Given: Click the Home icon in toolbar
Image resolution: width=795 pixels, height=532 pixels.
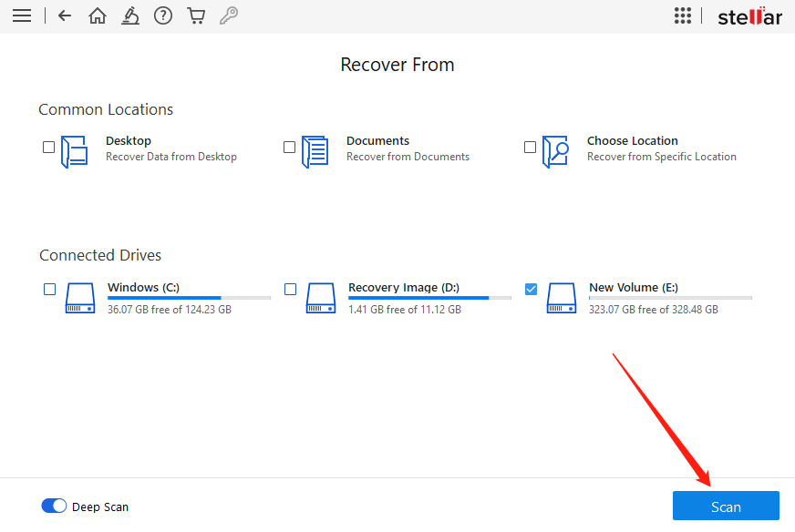Looking at the screenshot, I should [x=97, y=15].
